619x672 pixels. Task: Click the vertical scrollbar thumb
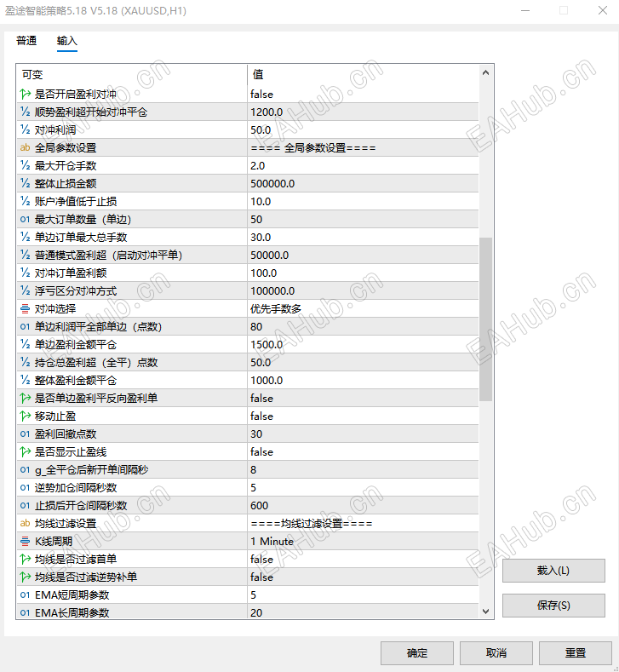click(x=485, y=319)
